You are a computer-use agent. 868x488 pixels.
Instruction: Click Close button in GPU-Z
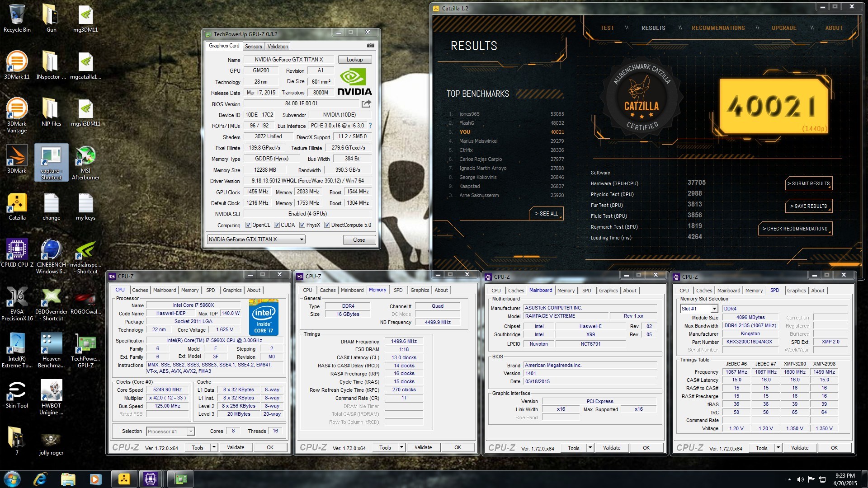coord(359,239)
